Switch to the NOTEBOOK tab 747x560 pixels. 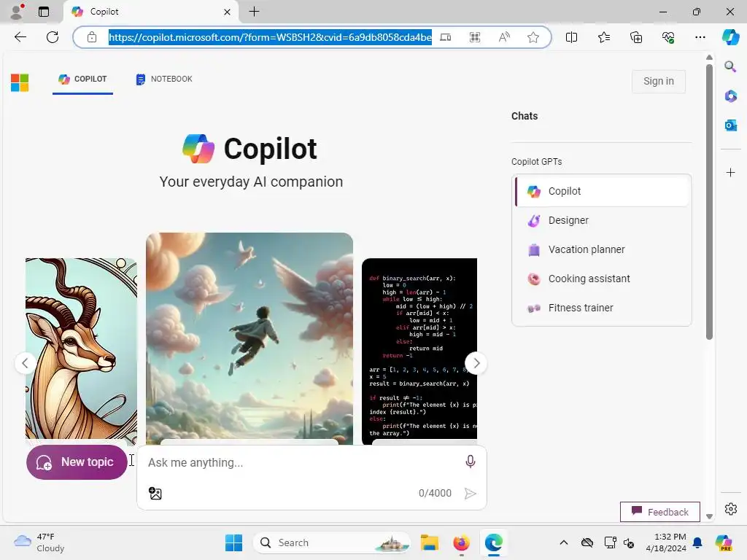(164, 79)
